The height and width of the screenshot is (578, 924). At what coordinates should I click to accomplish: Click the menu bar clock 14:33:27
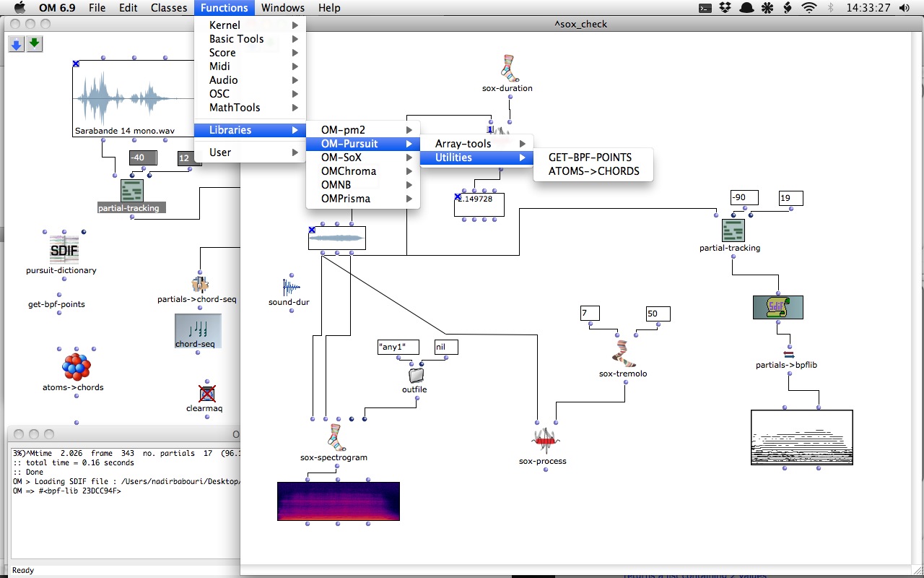point(869,8)
